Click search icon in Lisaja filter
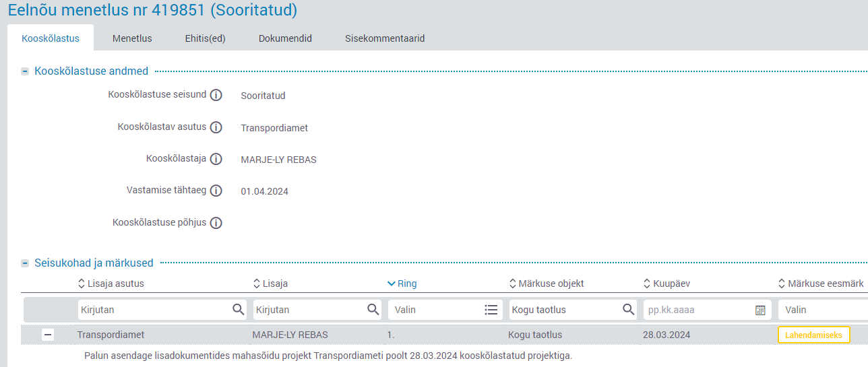Image resolution: width=868 pixels, height=367 pixels. pos(373,310)
